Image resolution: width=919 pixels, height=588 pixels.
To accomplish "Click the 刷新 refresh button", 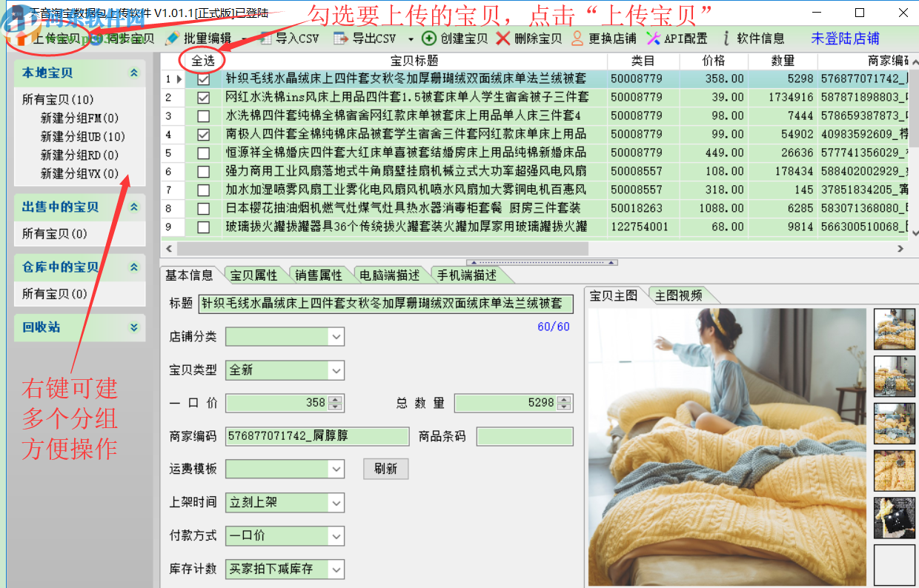I will click(x=385, y=469).
